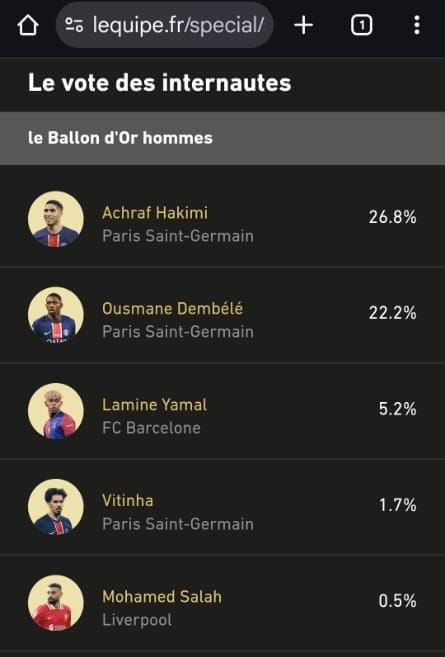445x657 pixels.
Task: Open the Vitinha name link
Action: click(x=128, y=500)
